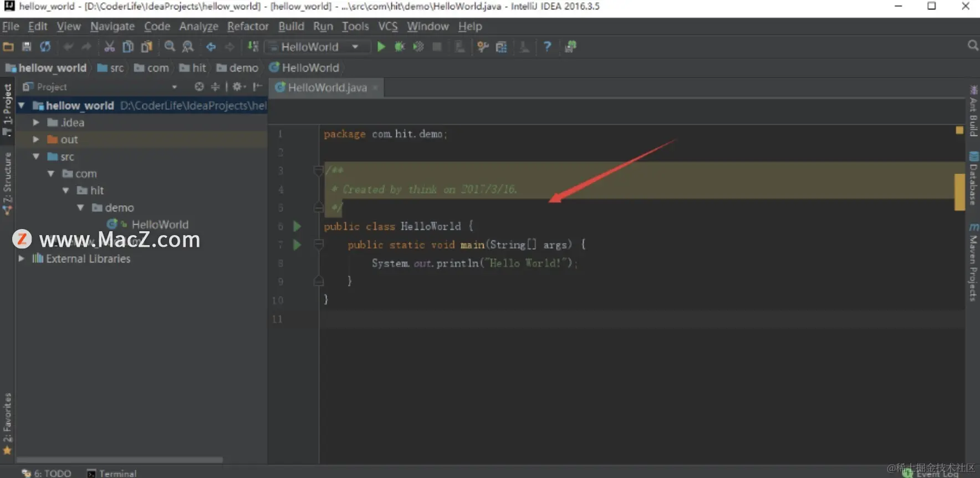Viewport: 980px width, 478px height.
Task: Click the inspection status indicator square
Action: 959,130
